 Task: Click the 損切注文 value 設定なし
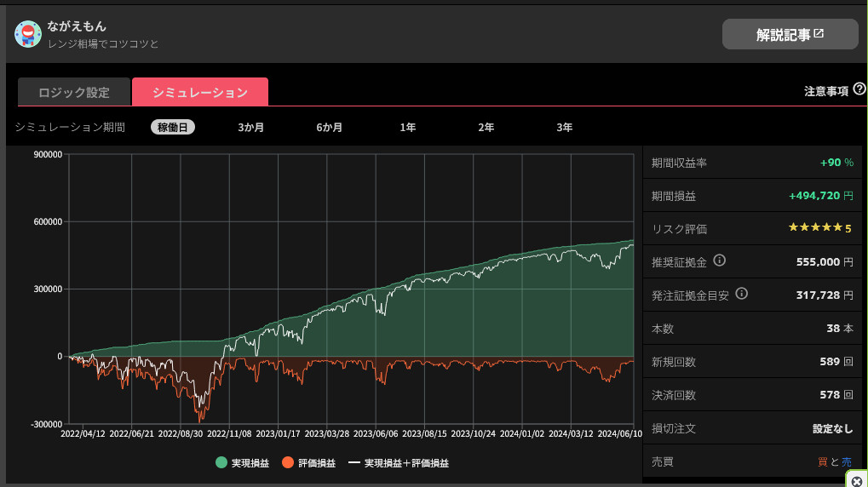(832, 428)
